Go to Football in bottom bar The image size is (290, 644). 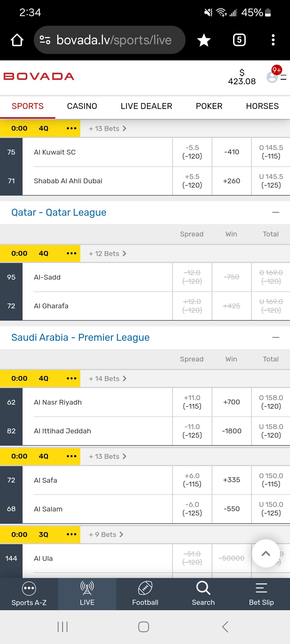point(145,594)
